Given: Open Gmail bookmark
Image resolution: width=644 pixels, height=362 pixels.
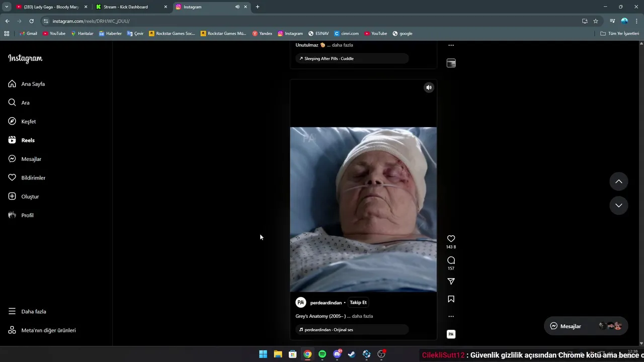Looking at the screenshot, I should [28, 34].
